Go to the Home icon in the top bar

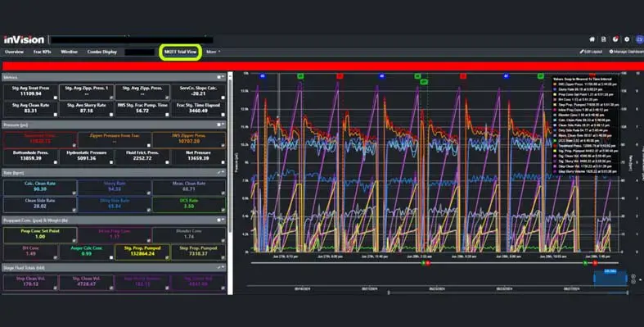click(592, 39)
